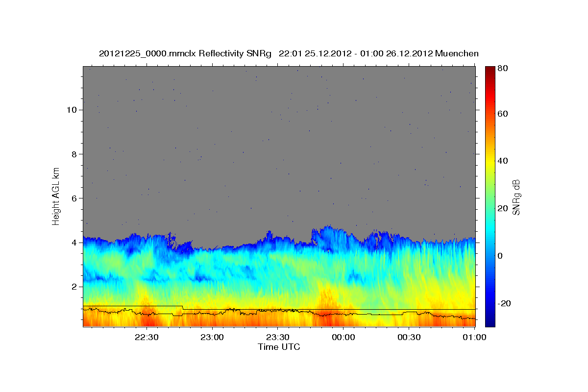Image resolution: width=588 pixels, height=392 pixels.
Task: Click the 23:30 time tick label
Action: pos(277,338)
